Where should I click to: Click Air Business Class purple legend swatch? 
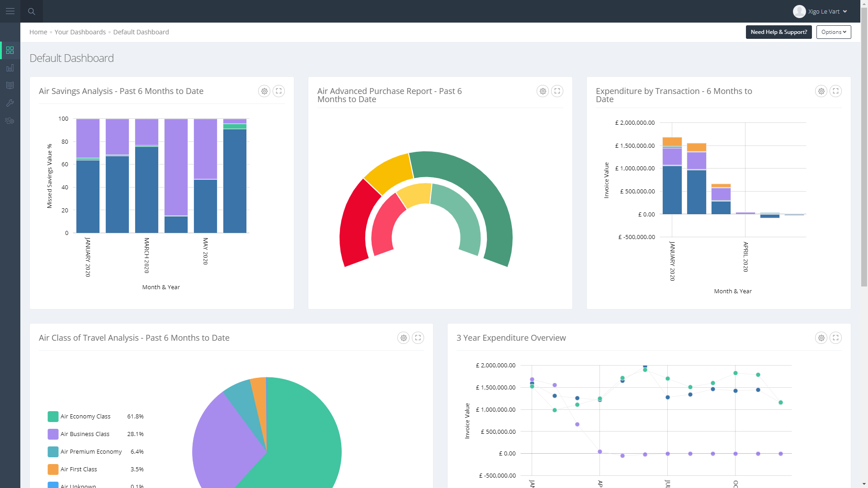(53, 434)
